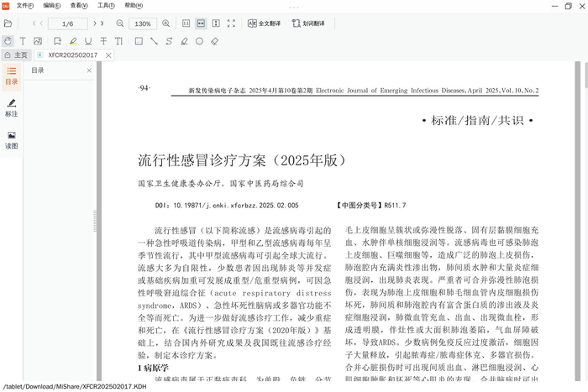Viewport: 588px width, 392px height.
Task: Enter fullscreen mode
Action: [231, 24]
